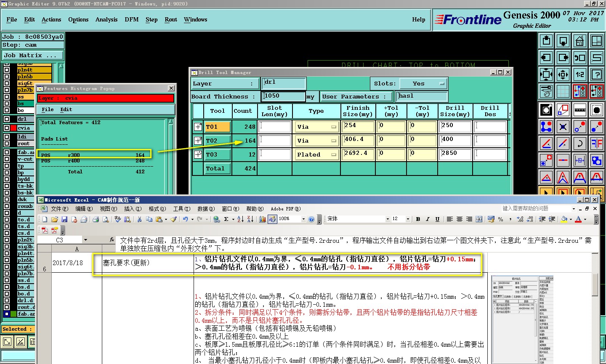Toggle checkbox next to bydd layer

point(7,179)
